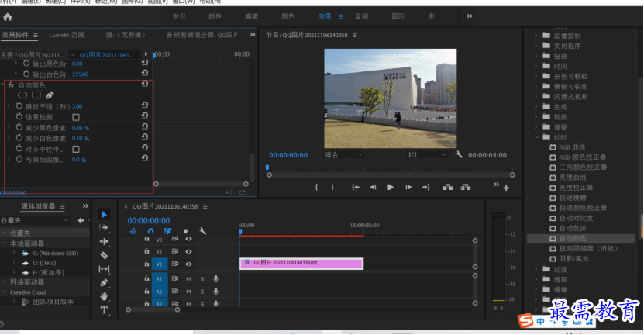
Task: Mark In point in program monitor
Action: [316, 188]
